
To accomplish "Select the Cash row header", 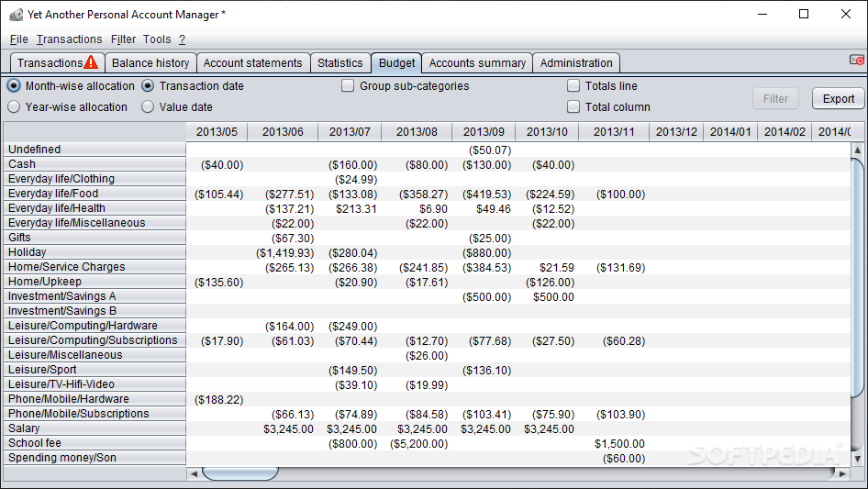I will pyautogui.click(x=95, y=164).
